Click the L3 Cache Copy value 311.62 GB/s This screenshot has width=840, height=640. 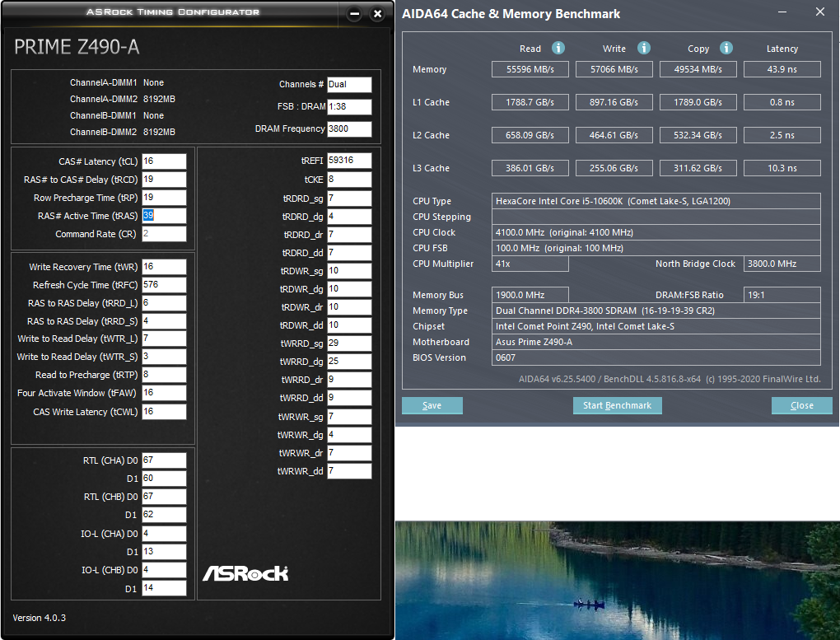click(698, 168)
